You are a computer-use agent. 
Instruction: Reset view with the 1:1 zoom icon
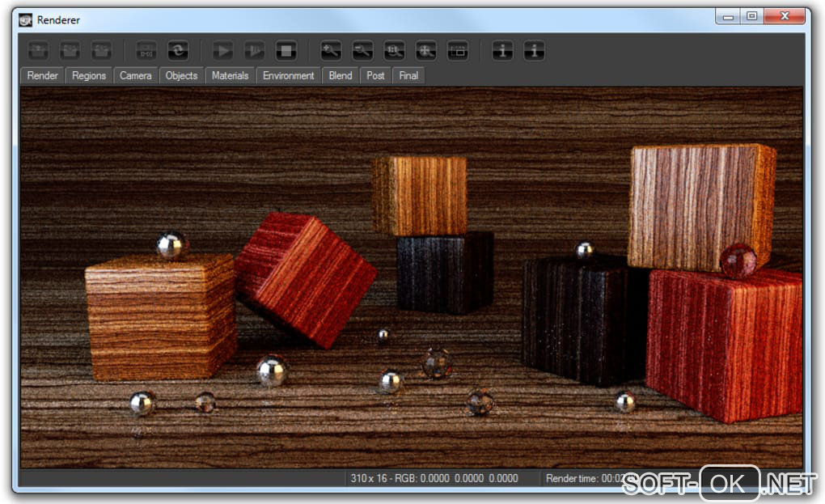pyautogui.click(x=394, y=51)
